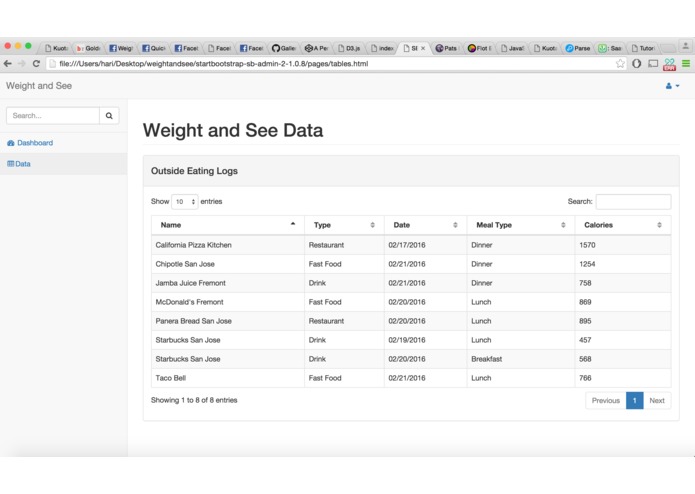Go back using the browser back arrow
695x494 pixels.
pyautogui.click(x=8, y=64)
